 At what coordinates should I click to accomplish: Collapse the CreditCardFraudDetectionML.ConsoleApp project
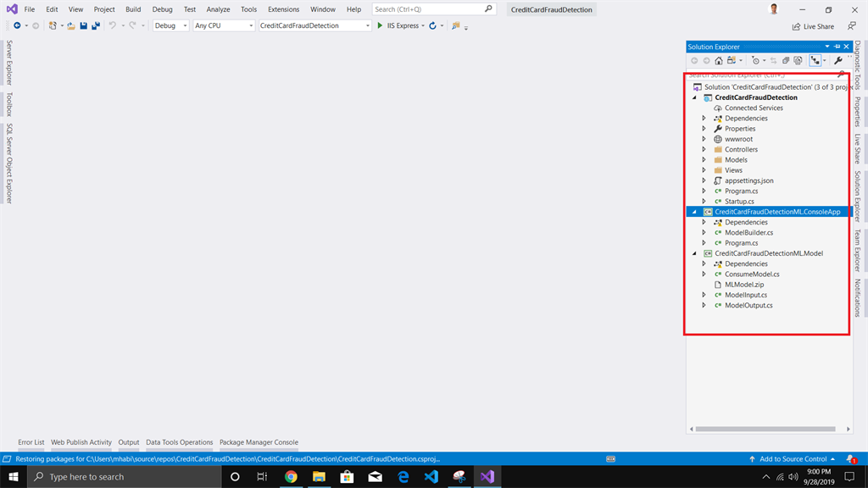pyautogui.click(x=694, y=212)
